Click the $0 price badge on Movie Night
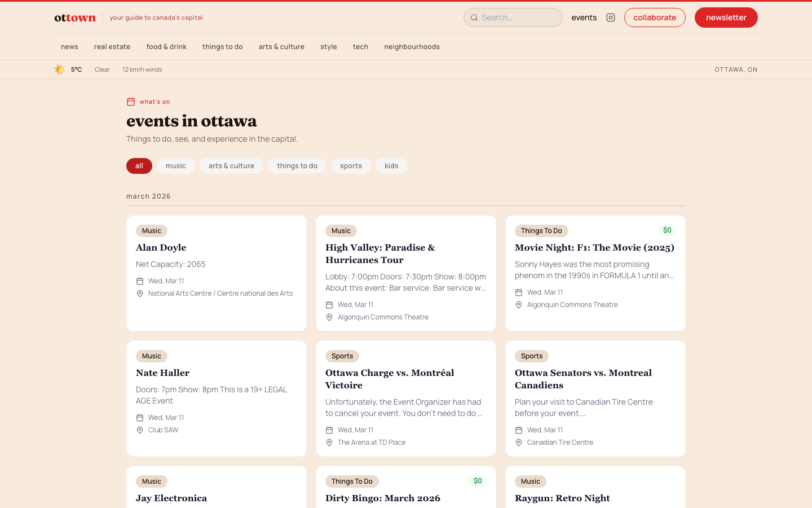Viewport: 812px width, 508px height. point(667,230)
